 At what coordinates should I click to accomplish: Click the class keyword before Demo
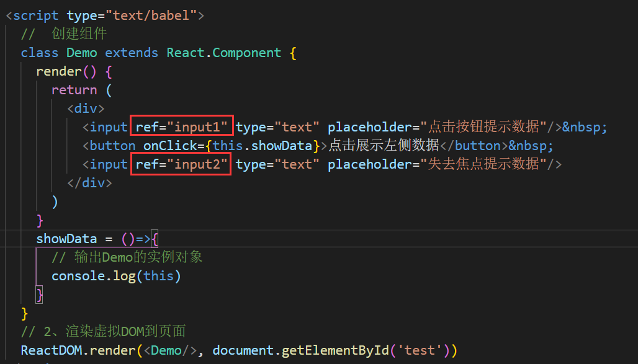point(40,53)
